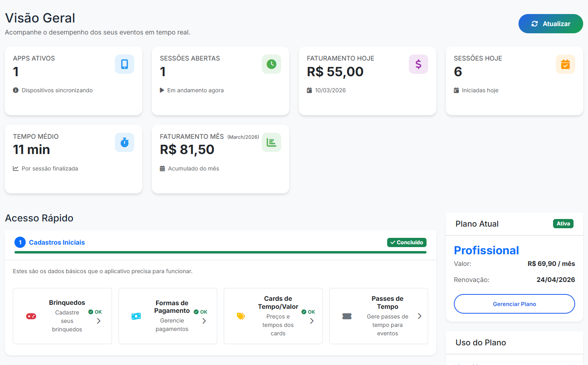This screenshot has width=588, height=365.
Task: Click the stopwatch icon on Tempo Médio card
Action: click(125, 142)
